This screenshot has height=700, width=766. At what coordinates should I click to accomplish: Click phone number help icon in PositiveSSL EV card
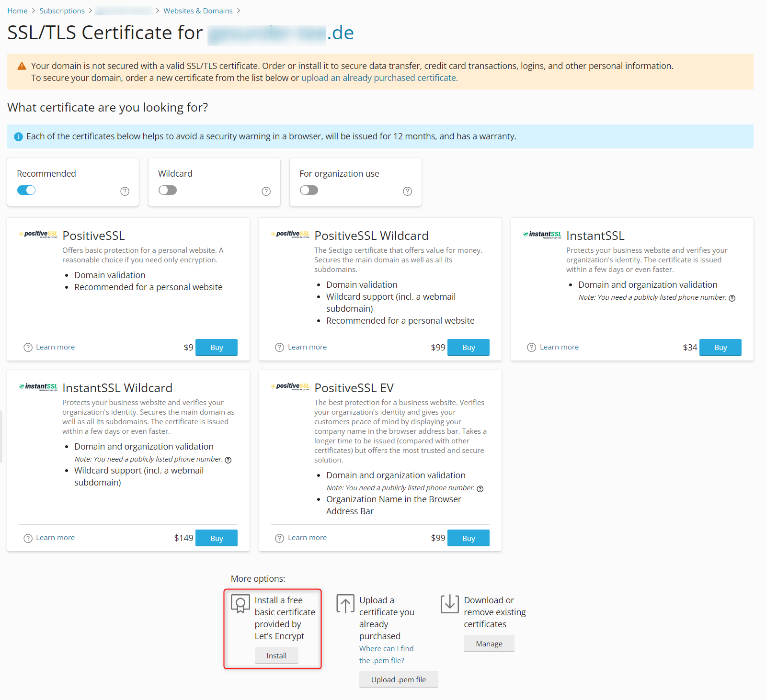pyautogui.click(x=480, y=489)
